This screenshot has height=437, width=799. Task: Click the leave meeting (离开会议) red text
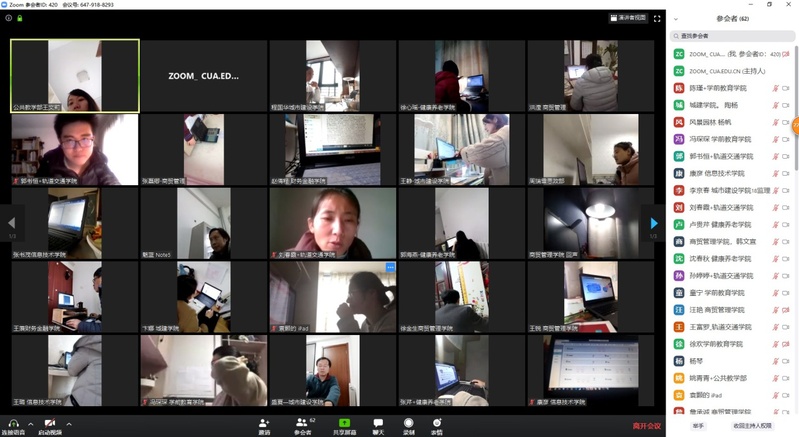pyautogui.click(x=647, y=426)
